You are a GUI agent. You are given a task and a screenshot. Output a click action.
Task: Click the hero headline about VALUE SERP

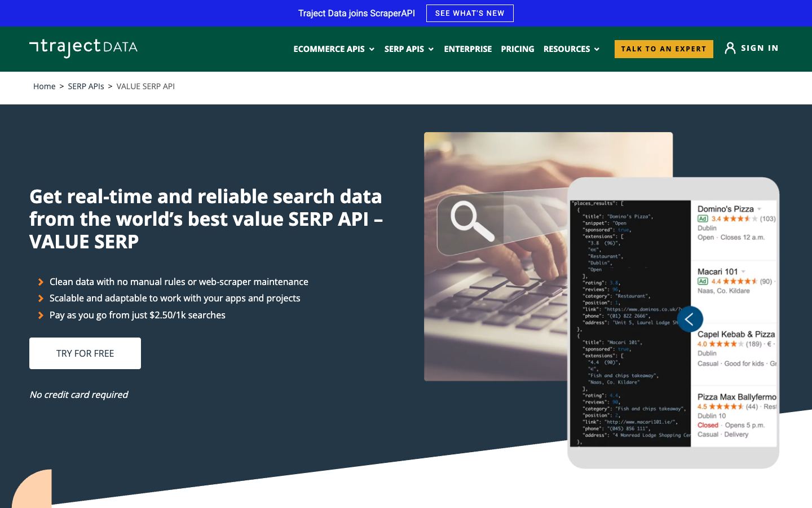coord(206,219)
